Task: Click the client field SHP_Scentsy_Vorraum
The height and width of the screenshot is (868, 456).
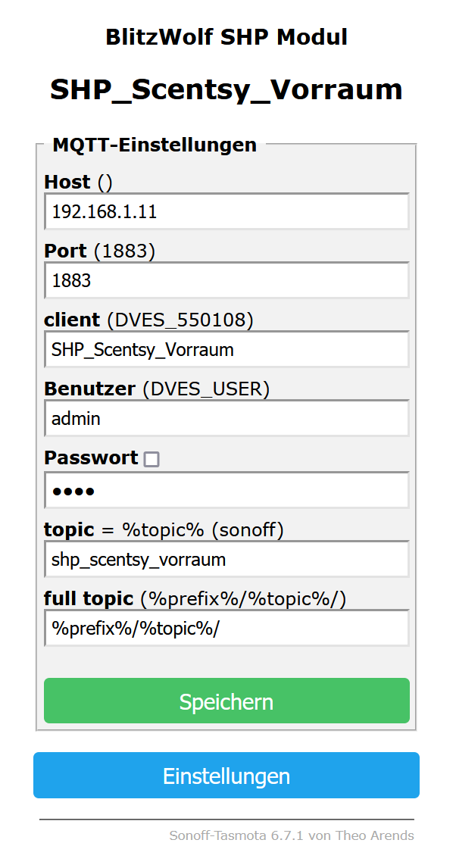Action: point(227,349)
